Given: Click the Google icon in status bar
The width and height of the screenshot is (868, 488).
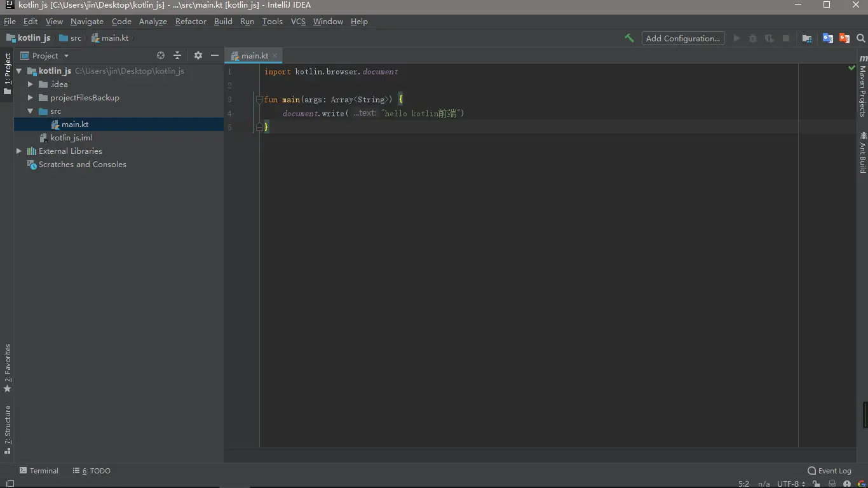Looking at the screenshot, I should 861,484.
